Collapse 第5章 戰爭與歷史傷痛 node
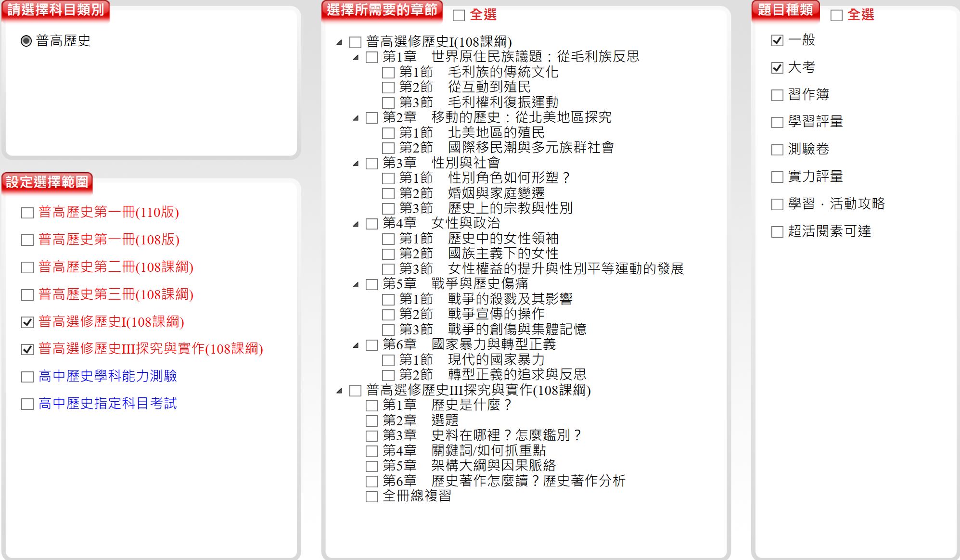 pyautogui.click(x=356, y=285)
